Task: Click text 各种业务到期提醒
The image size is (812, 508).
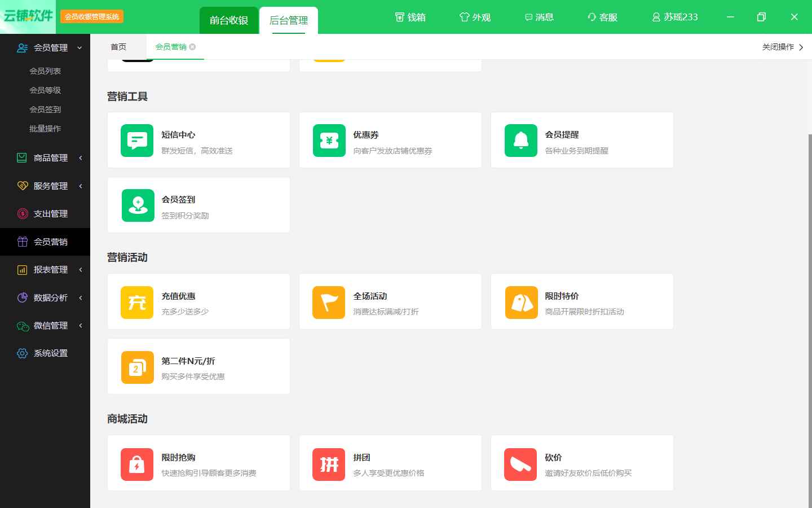Action: 576,151
